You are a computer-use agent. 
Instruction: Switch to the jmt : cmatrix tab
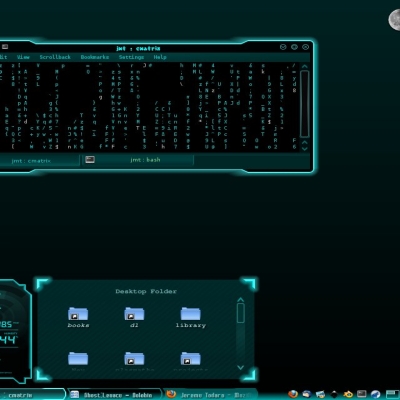coord(39,161)
